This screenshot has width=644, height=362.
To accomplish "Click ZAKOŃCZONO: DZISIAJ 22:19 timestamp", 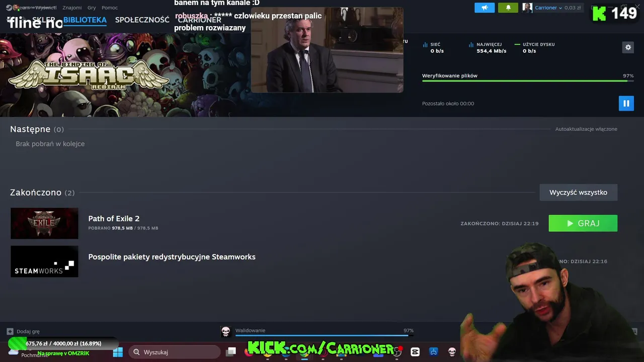I will pyautogui.click(x=500, y=223).
